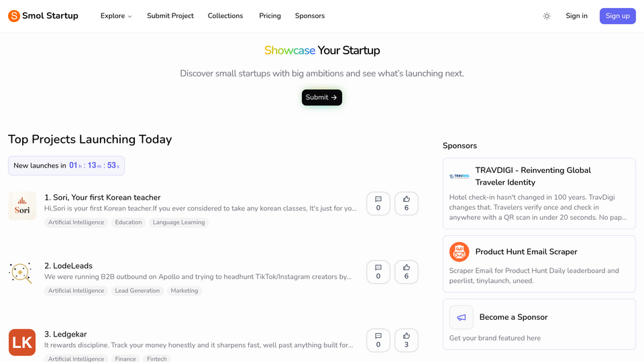Toggle the light/dark theme sun icon
The image size is (644, 362).
(547, 16)
